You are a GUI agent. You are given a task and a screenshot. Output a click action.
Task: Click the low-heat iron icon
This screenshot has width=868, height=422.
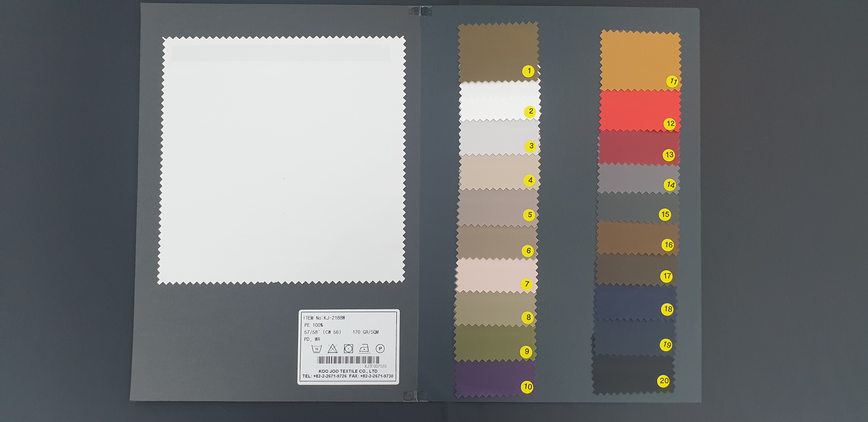pyautogui.click(x=364, y=349)
